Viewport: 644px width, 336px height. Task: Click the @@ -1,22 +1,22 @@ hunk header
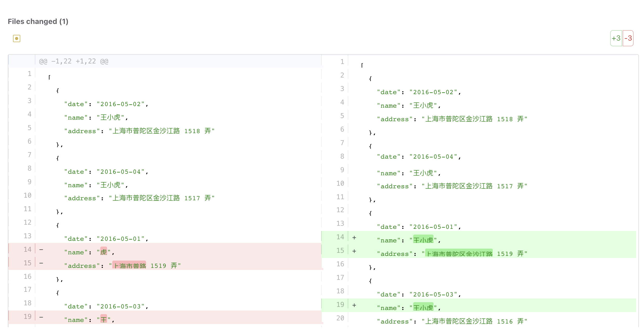tap(74, 61)
